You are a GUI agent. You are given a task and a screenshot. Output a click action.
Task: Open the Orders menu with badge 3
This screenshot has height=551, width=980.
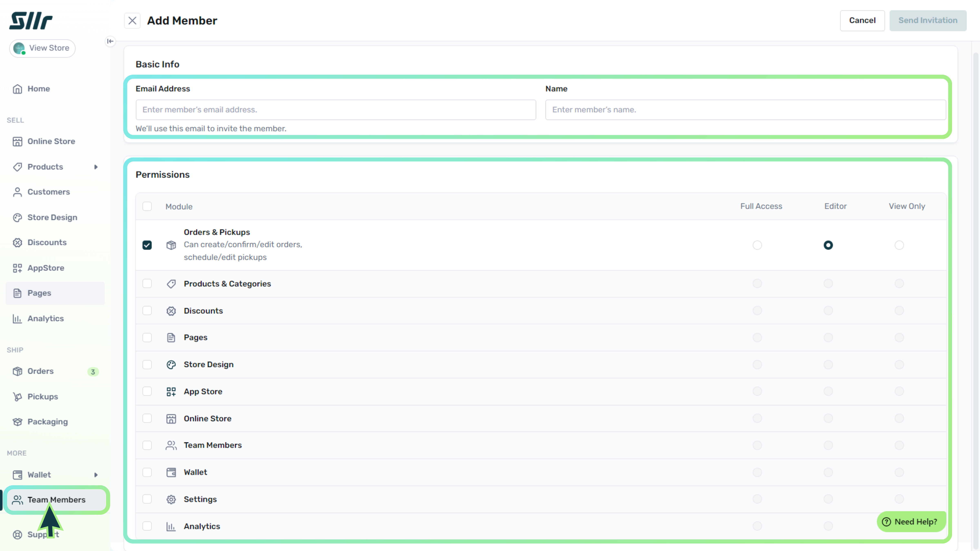pyautogui.click(x=40, y=371)
